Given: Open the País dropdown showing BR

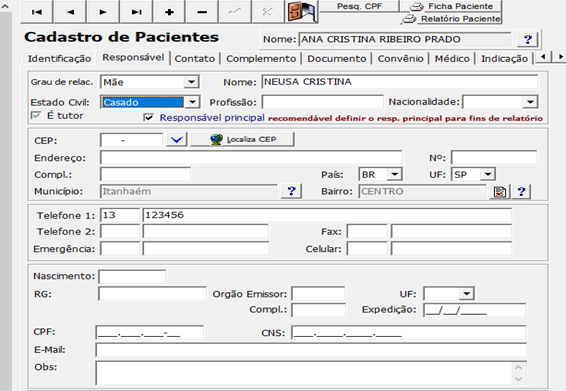Looking at the screenshot, I should 395,174.
